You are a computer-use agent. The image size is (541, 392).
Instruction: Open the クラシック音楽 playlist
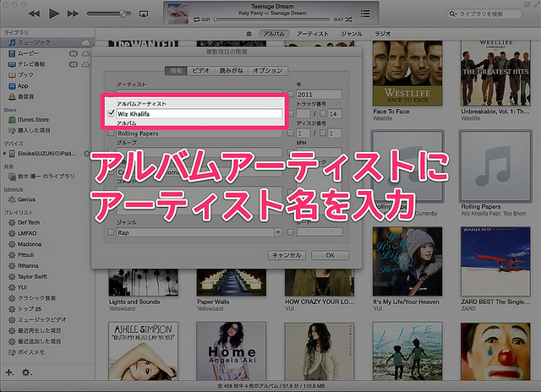tap(37, 298)
